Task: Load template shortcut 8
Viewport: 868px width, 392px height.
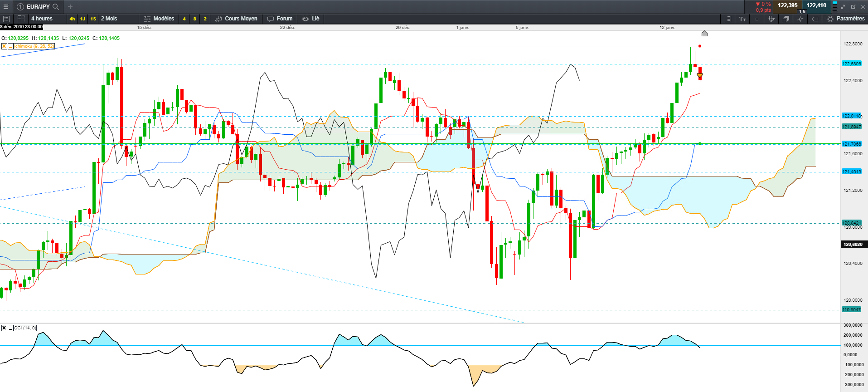Action: point(195,19)
